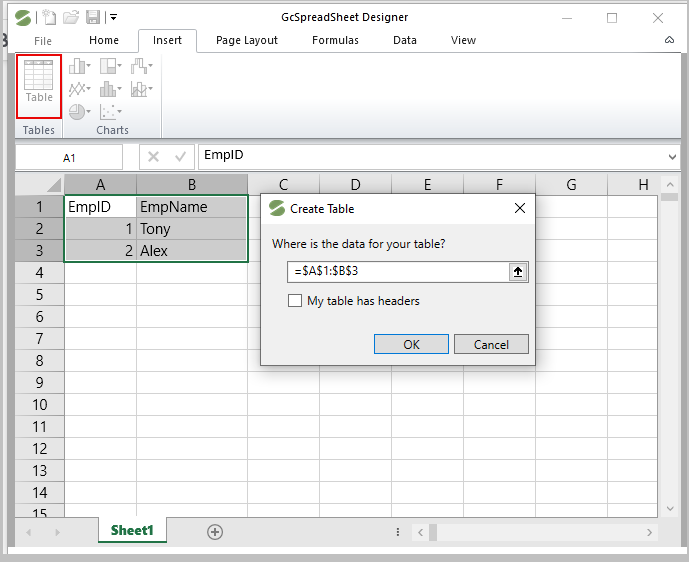Click previous sheet navigation arrow
This screenshot has height=562, width=689.
point(29,533)
